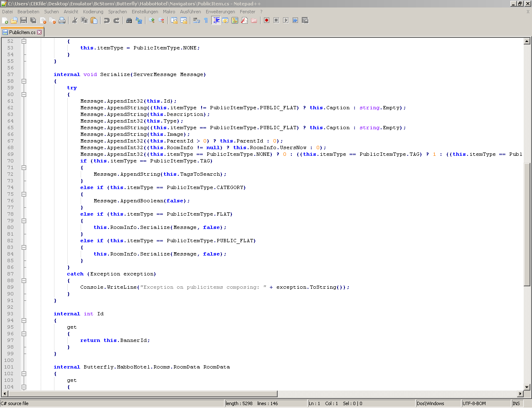Viewport: 532px width, 408px height.
Task: Open the Bearbeiten menu
Action: click(28, 12)
